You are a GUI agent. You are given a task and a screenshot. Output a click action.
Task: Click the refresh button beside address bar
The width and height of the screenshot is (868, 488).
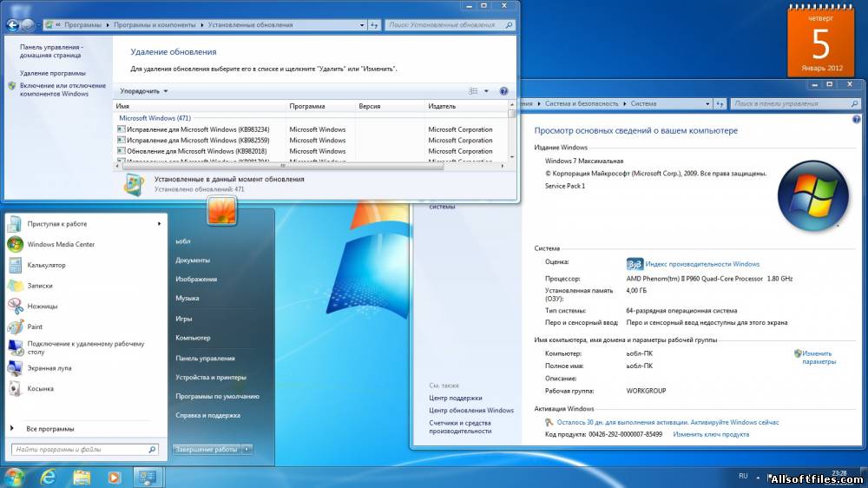[374, 25]
